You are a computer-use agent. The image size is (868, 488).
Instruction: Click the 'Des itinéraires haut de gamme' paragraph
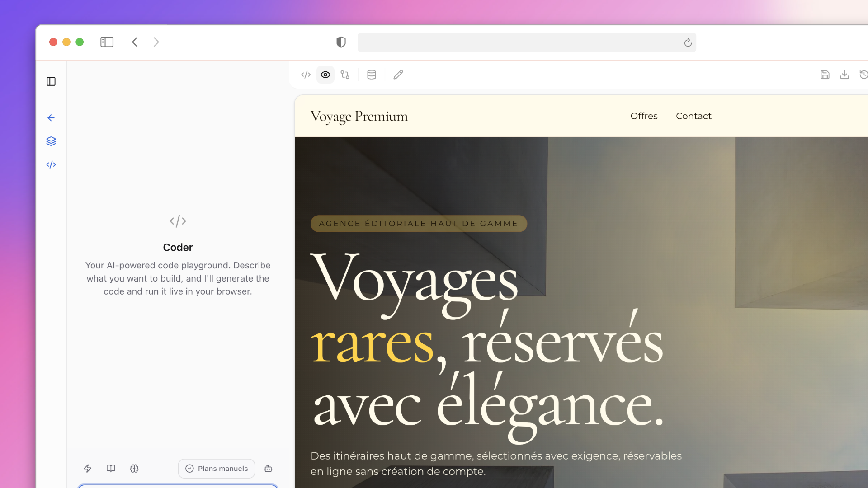[496, 464]
